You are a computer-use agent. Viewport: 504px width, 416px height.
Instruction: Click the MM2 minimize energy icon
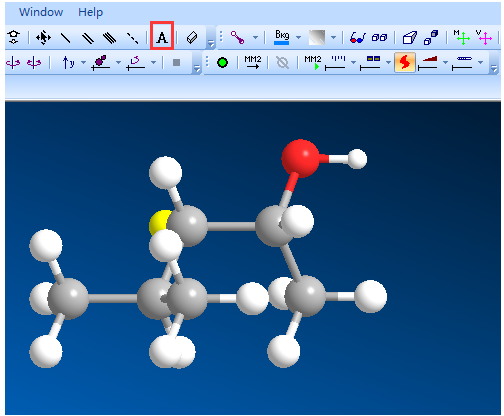click(x=253, y=62)
